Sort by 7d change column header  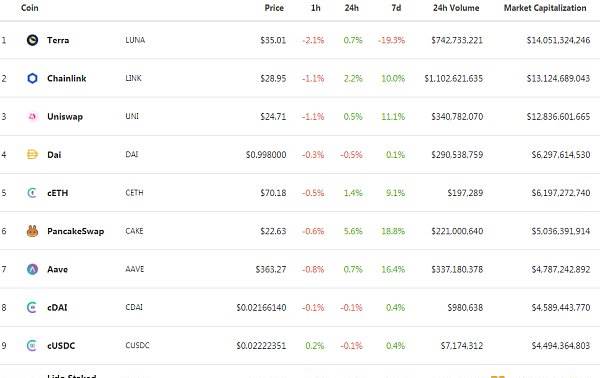point(396,8)
